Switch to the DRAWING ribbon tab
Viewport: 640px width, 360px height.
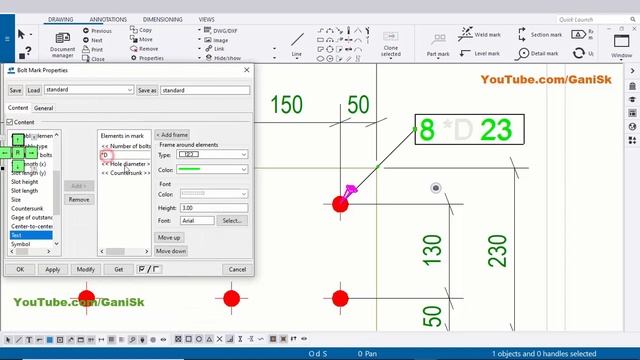[x=60, y=19]
